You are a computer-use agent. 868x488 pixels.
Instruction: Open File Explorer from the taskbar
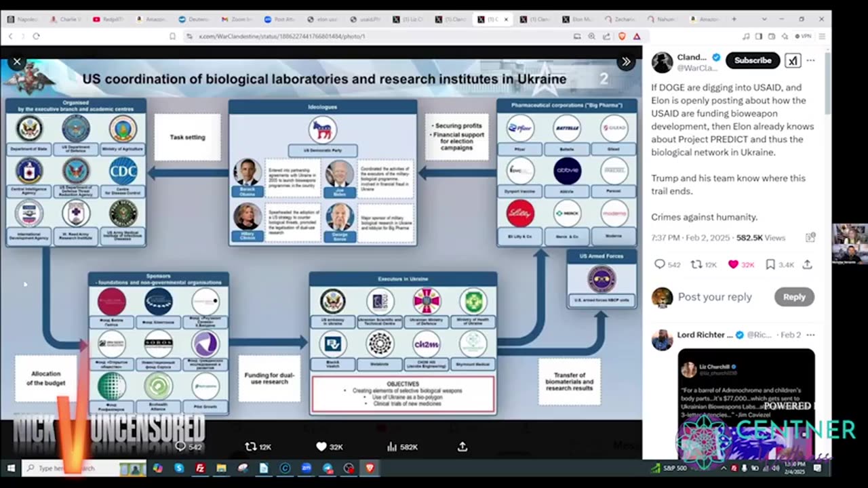(221, 468)
